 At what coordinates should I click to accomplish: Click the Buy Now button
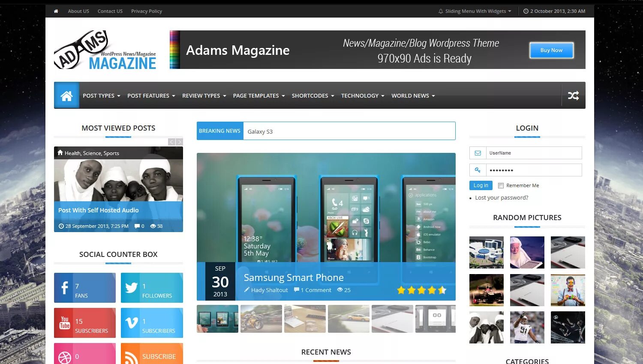coord(551,50)
